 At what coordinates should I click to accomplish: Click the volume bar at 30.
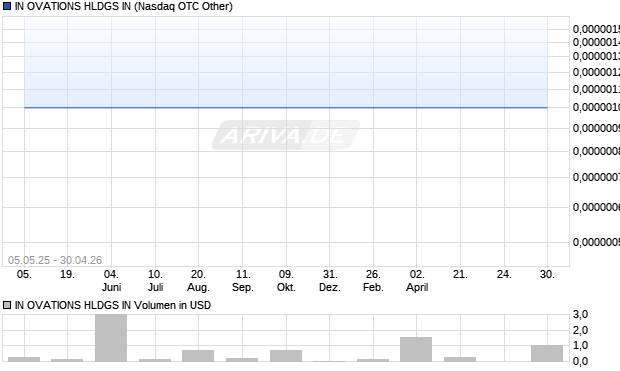(547, 353)
